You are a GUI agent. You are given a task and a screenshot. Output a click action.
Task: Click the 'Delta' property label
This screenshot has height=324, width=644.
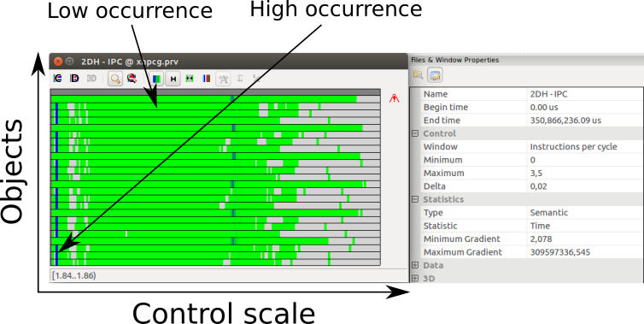(x=435, y=186)
